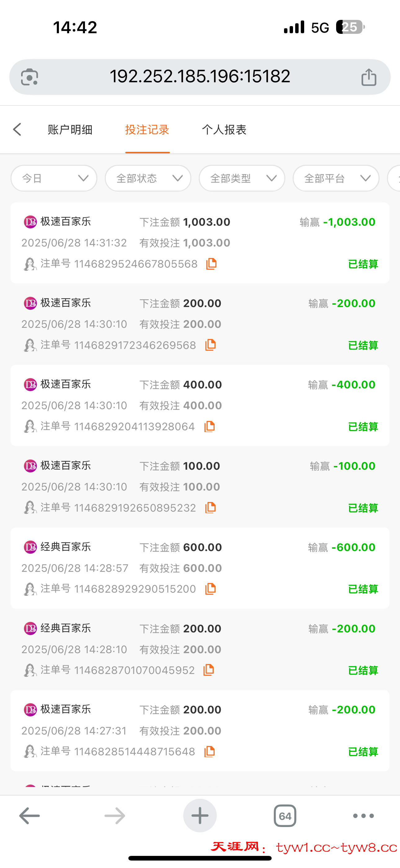Expand the 全部状态 status dropdown

point(148,178)
